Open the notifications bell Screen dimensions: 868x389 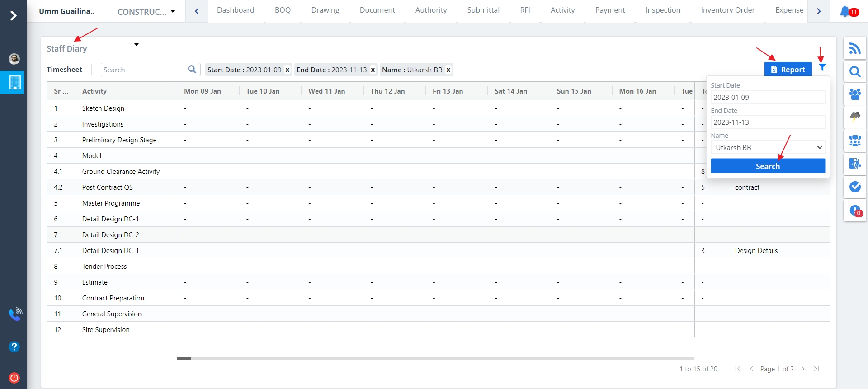(844, 11)
